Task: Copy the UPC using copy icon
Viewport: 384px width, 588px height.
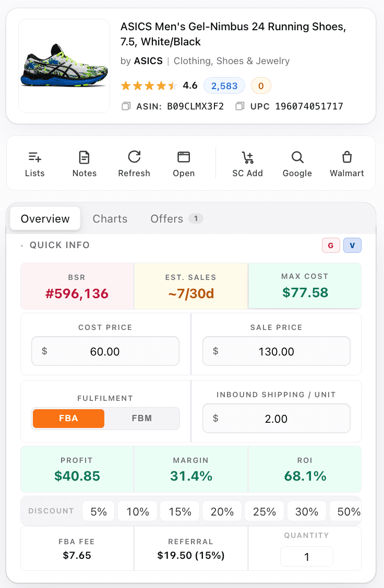Action: point(239,106)
